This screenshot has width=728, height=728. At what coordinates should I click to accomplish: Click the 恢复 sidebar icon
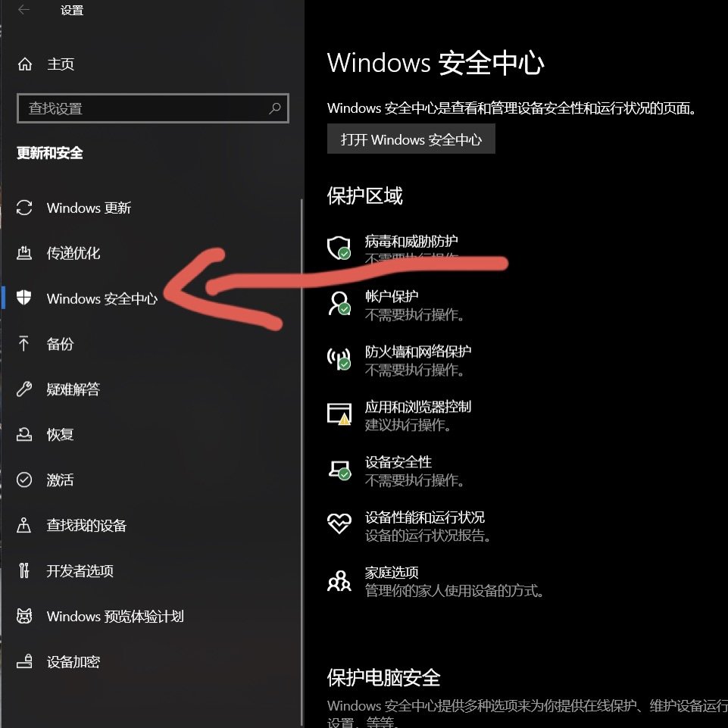[23, 435]
